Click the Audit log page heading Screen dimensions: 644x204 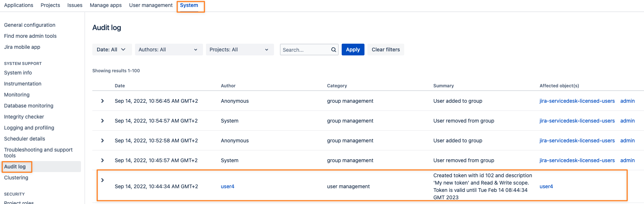(107, 28)
